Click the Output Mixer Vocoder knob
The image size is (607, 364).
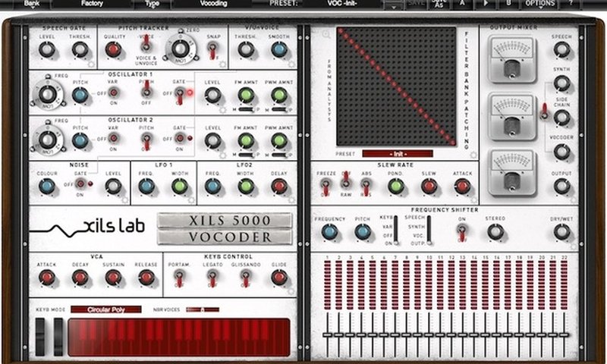(561, 152)
